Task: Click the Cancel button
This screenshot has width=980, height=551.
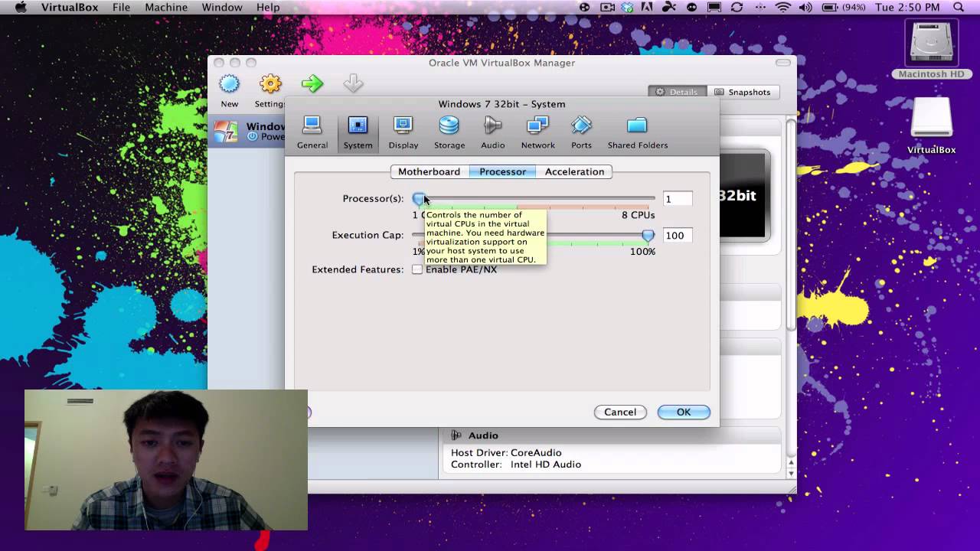Action: click(x=620, y=412)
